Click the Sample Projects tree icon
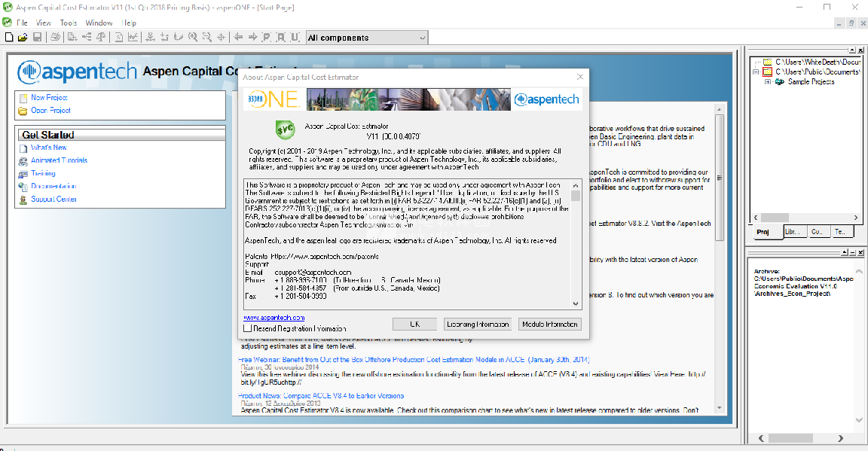 tap(779, 81)
